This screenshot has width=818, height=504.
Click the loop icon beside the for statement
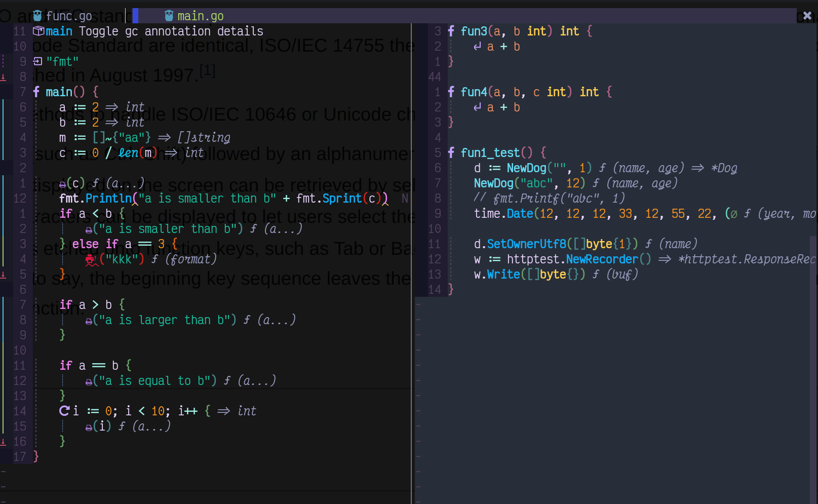[63, 411]
